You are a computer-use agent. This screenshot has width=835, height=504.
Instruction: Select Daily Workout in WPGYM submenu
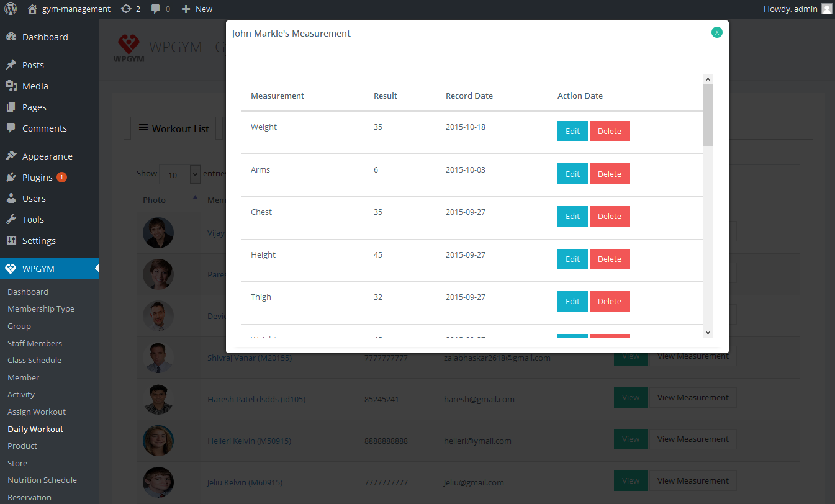click(35, 429)
